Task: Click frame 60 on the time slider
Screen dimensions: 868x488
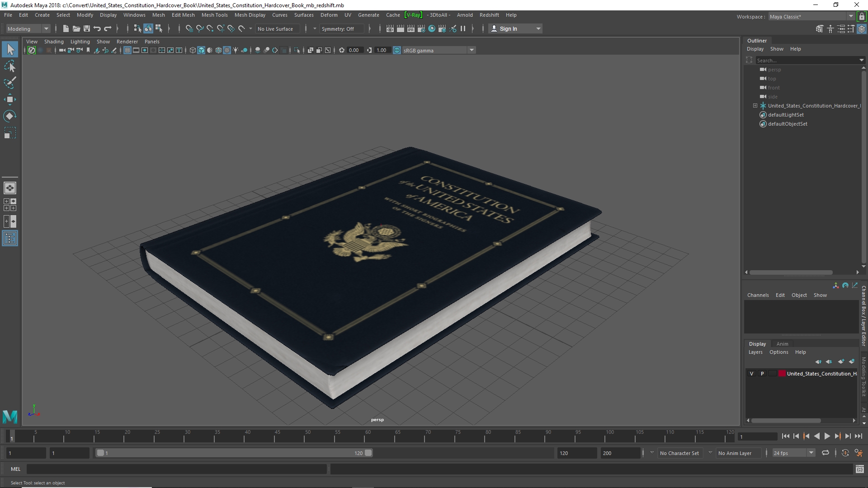Action: point(368,436)
